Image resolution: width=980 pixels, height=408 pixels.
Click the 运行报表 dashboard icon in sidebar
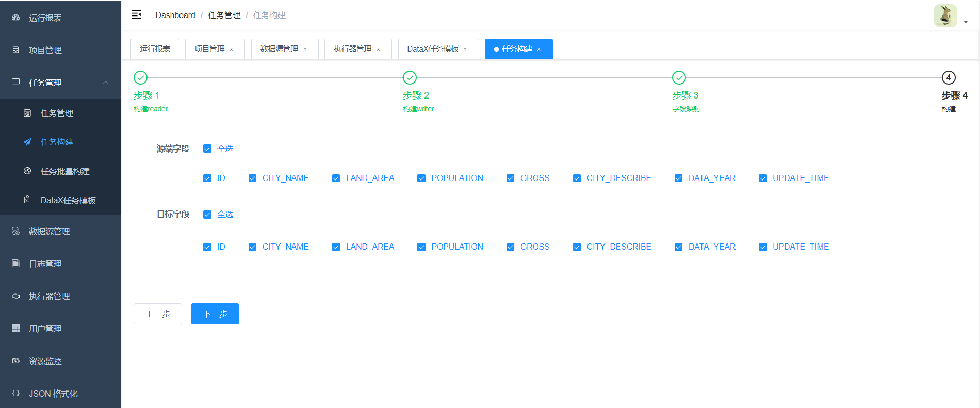[15, 18]
